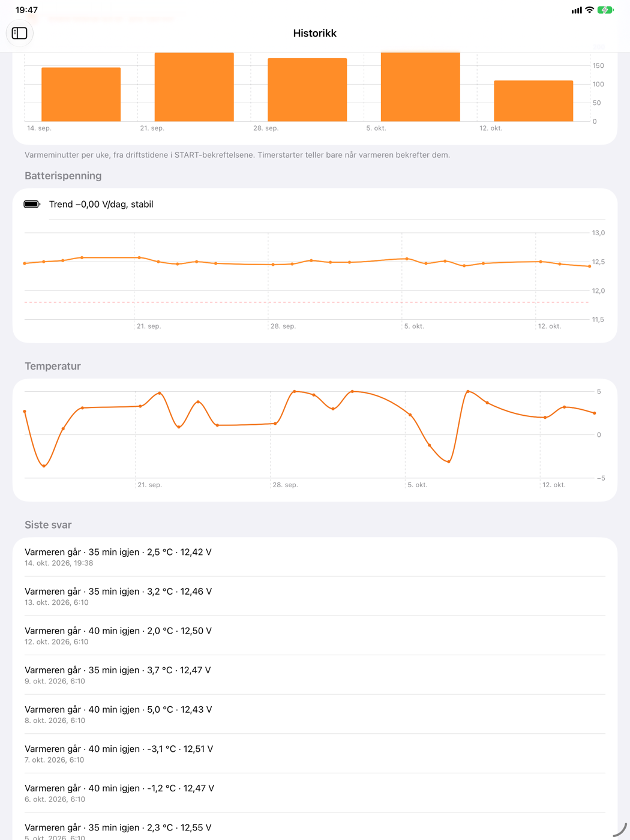Tap the Historikk title
Viewport: 630px width, 840px height.
click(314, 33)
